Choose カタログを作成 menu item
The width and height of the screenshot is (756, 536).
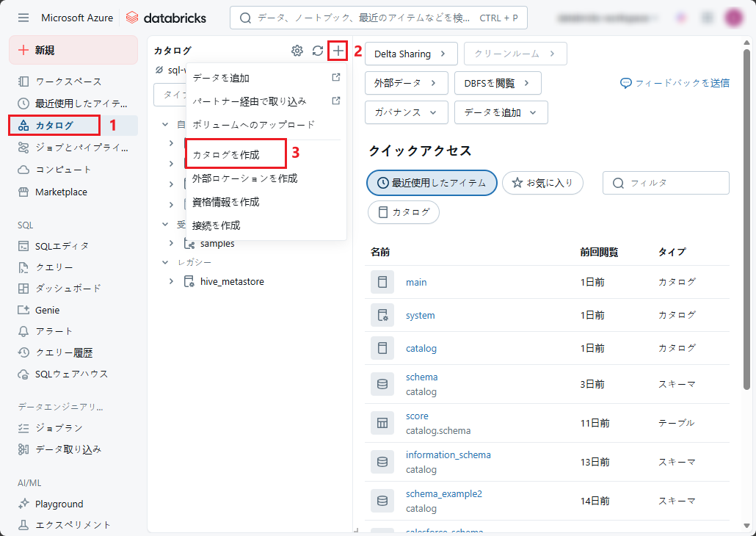point(266,155)
